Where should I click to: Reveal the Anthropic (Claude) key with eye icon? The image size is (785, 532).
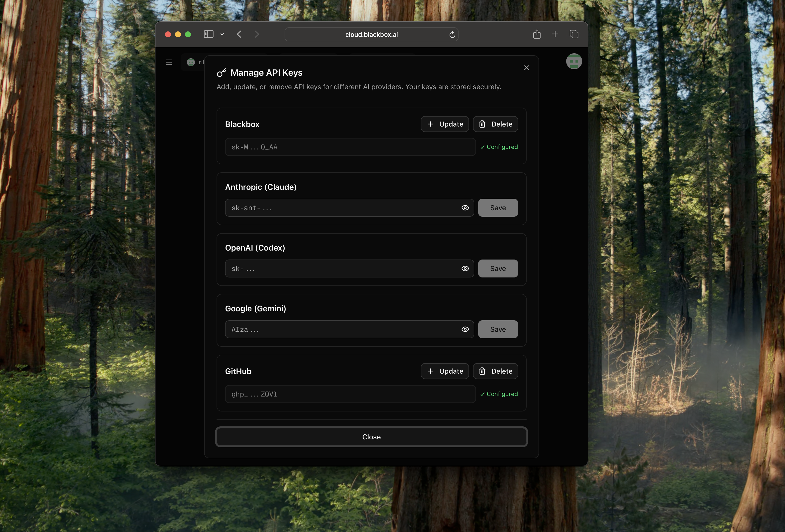(x=465, y=208)
